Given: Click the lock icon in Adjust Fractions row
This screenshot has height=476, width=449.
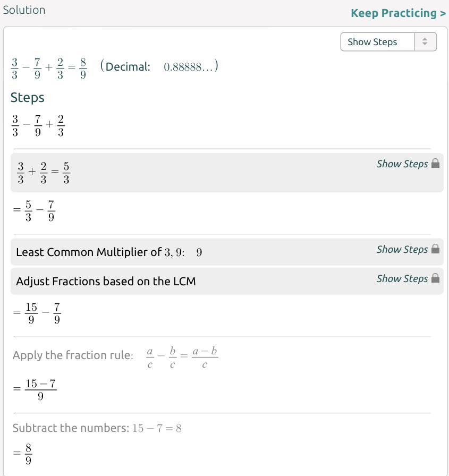Looking at the screenshot, I should tap(436, 278).
